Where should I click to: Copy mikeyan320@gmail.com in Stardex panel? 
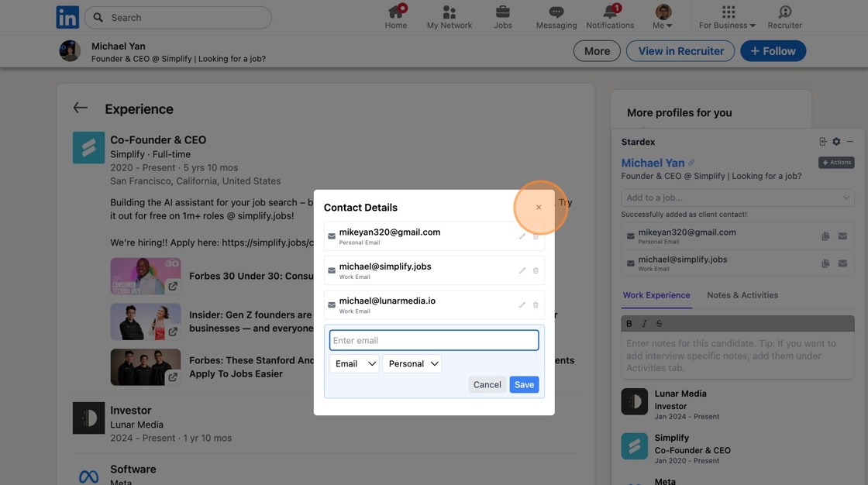825,236
